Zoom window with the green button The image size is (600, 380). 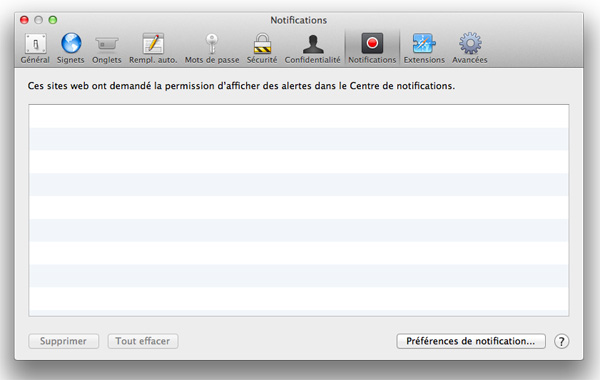[53, 20]
